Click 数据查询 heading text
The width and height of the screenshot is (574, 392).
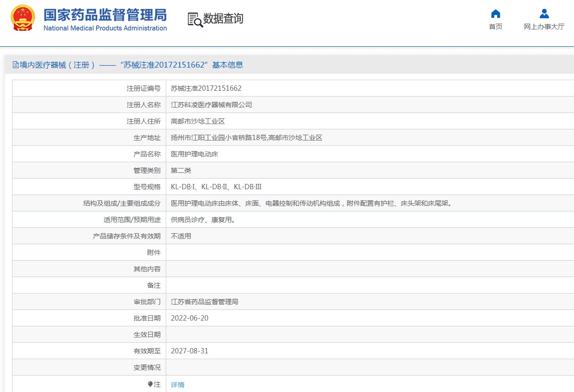pyautogui.click(x=223, y=18)
